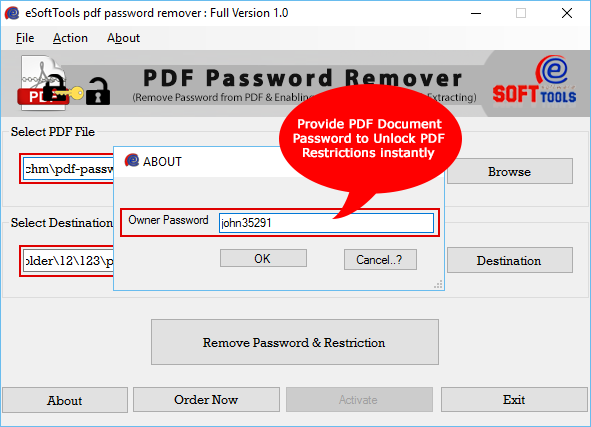Click the eSoftTools icon in the title bar
This screenshot has height=427, width=591.
click(12, 13)
